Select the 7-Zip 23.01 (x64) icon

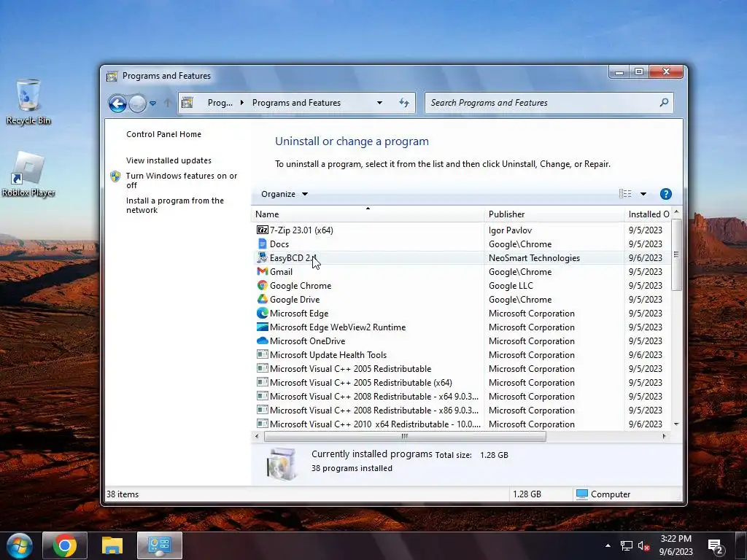tap(262, 230)
